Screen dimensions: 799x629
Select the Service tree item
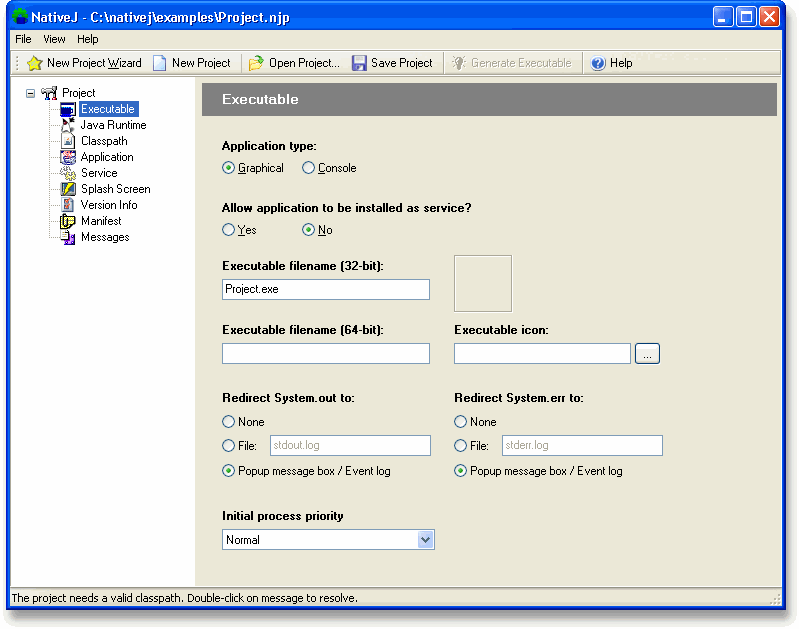click(99, 173)
